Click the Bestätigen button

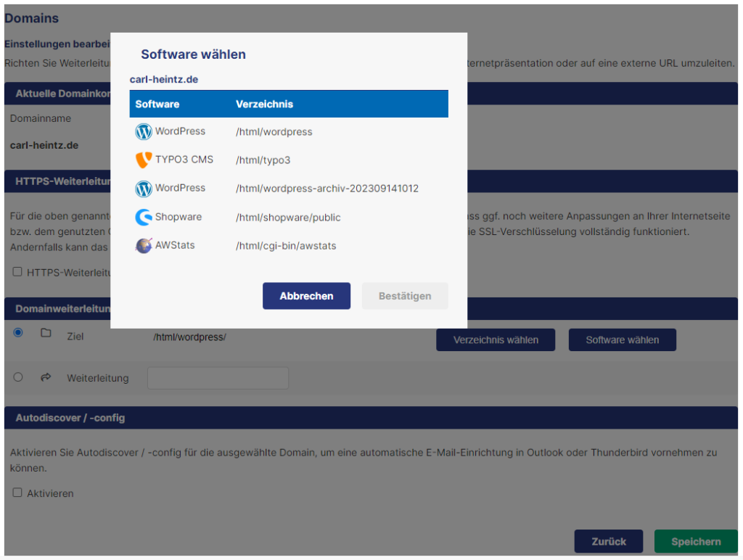pos(405,296)
